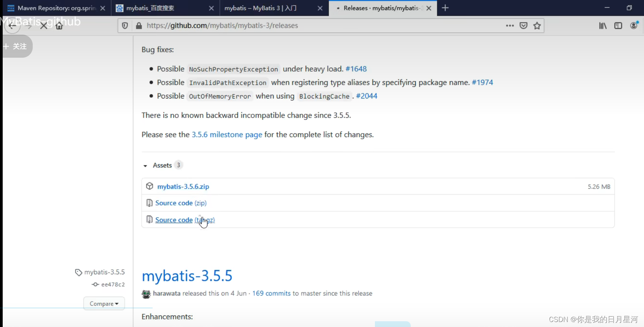The height and width of the screenshot is (327, 644).
Task: Click file icon beside Source code (zip)
Action: [x=149, y=203]
